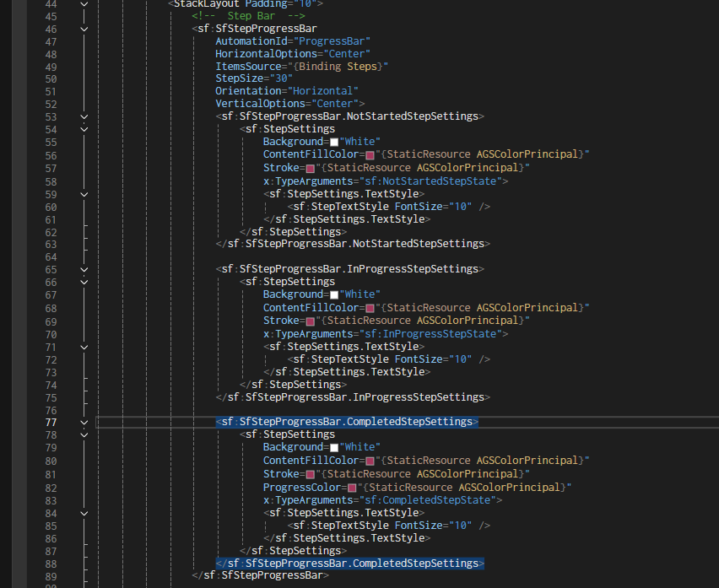Fold the StepSettings chevron on line 78

click(84, 434)
